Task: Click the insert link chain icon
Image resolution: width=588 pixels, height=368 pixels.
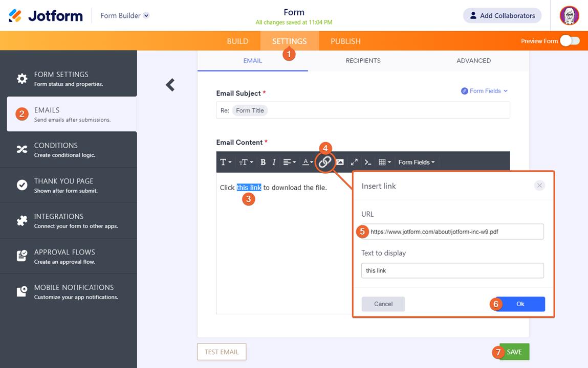Action: point(325,162)
